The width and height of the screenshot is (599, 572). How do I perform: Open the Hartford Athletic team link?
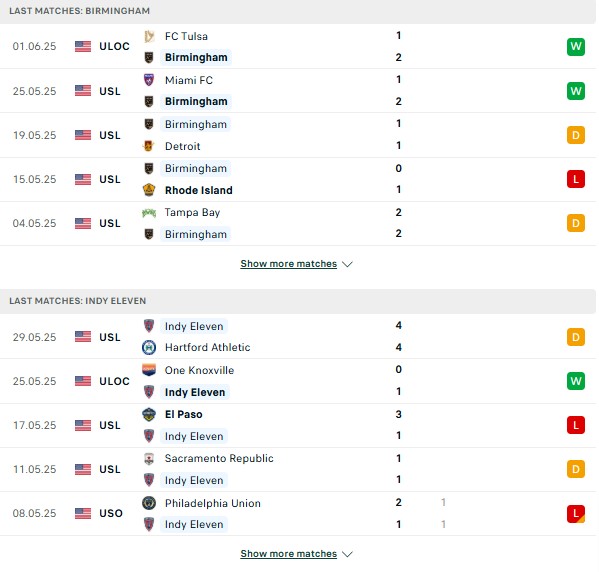[x=207, y=347]
